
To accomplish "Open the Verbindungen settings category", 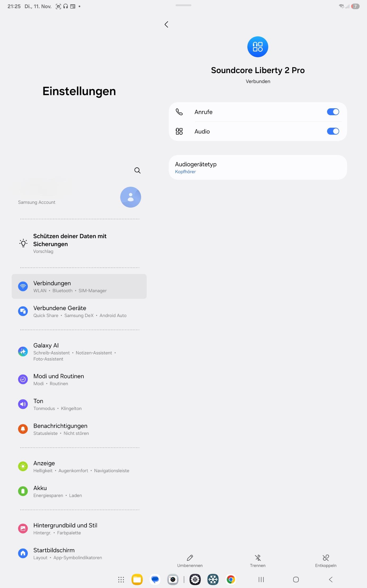I will (79, 286).
